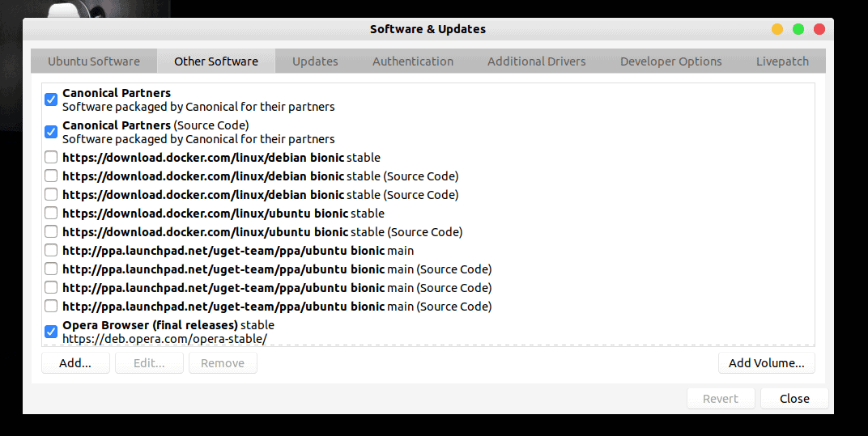
Task: Minimize window with the yellow button
Action: [x=777, y=29]
